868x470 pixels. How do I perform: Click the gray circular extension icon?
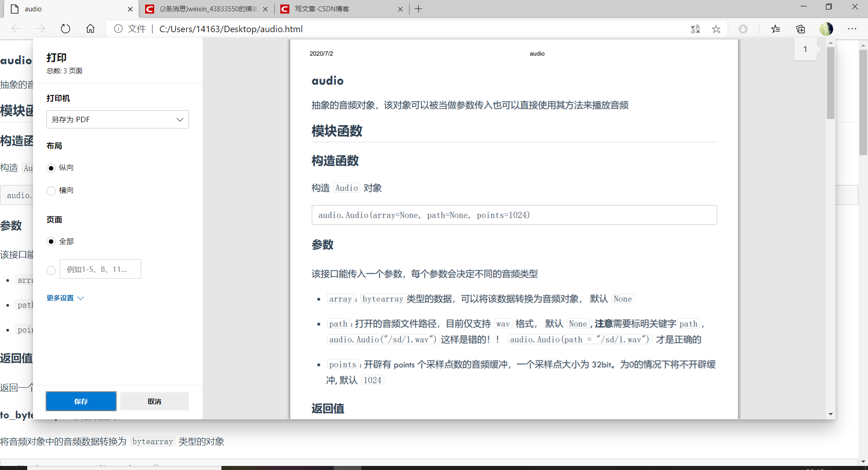743,29
